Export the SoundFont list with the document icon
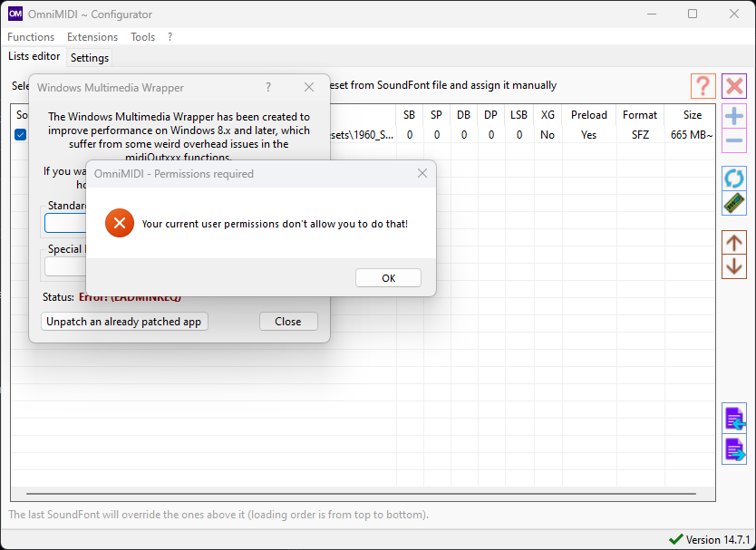 pyautogui.click(x=734, y=449)
